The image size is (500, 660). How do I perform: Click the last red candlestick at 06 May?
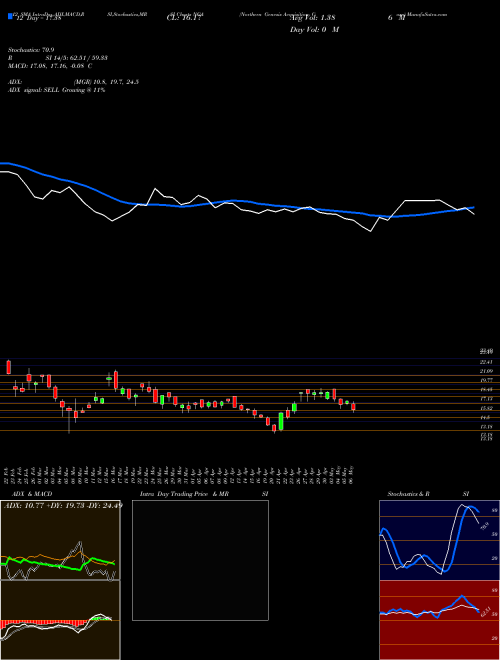point(354,407)
